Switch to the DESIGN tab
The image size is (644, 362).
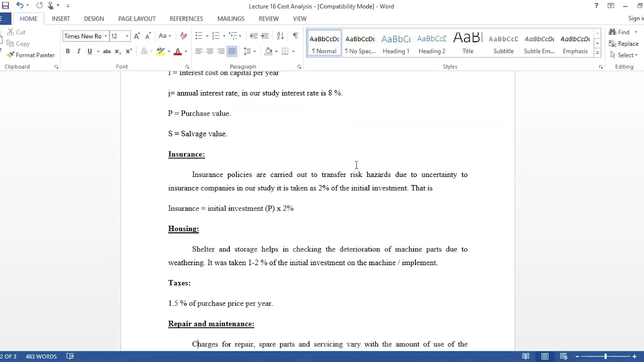point(94,19)
